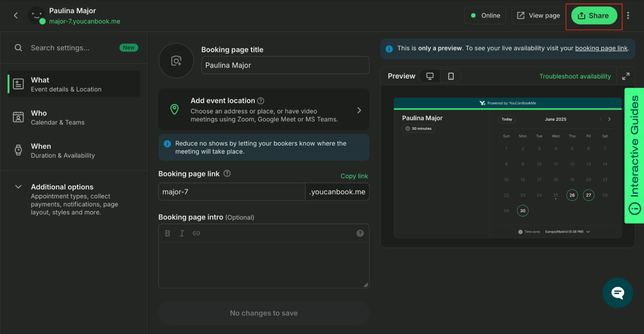Click the Copy link text
This screenshot has height=334, width=644.
[354, 176]
